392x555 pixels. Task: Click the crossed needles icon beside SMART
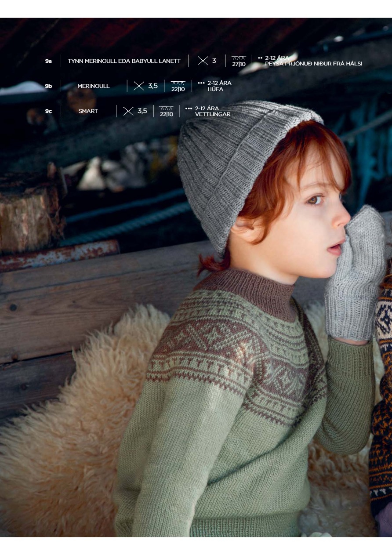tap(128, 111)
